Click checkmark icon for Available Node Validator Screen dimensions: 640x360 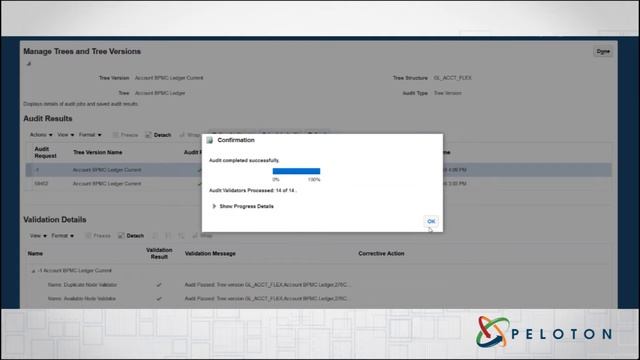pyautogui.click(x=159, y=299)
